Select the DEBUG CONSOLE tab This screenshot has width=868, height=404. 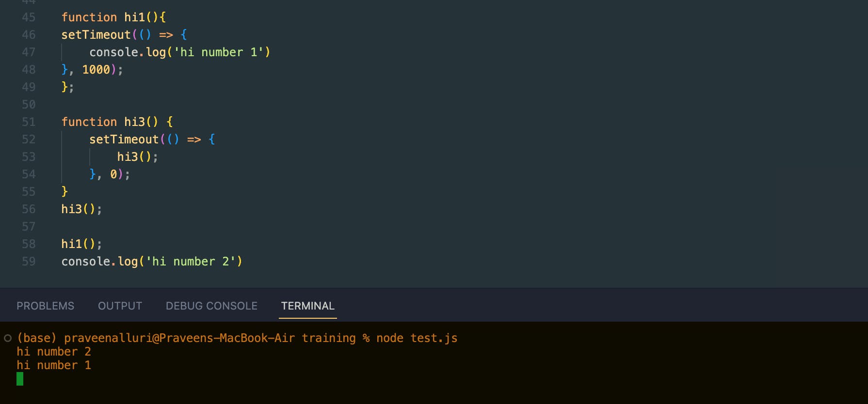click(x=211, y=306)
